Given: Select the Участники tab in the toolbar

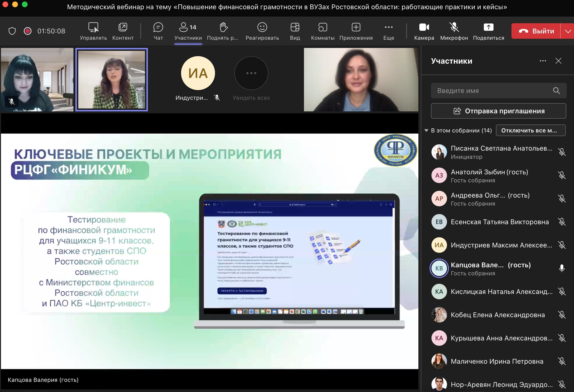Looking at the screenshot, I should tap(188, 31).
